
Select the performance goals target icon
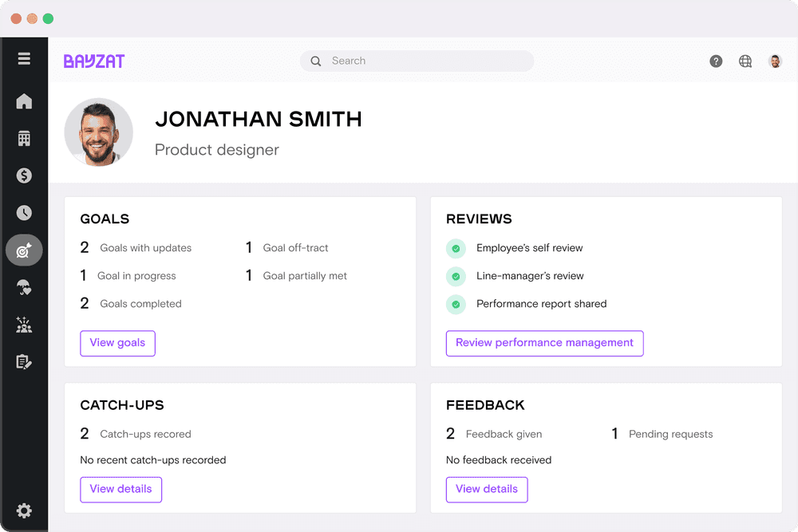(24, 250)
